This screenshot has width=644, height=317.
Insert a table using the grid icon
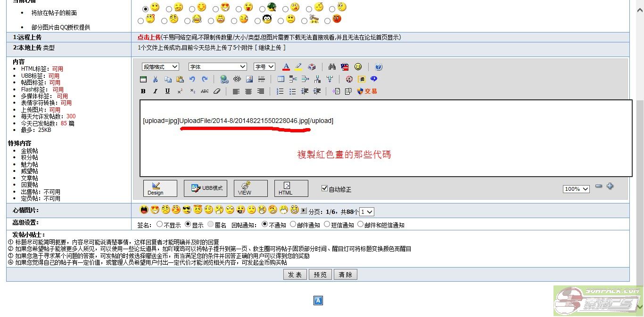click(x=281, y=79)
